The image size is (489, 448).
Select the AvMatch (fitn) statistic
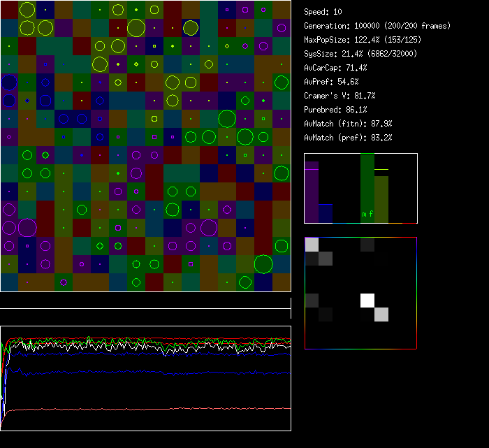349,124
